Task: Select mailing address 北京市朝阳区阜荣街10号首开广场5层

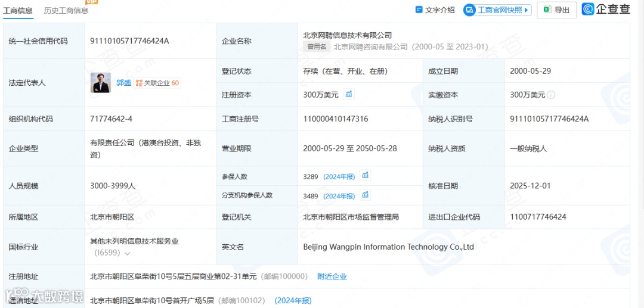Action: (153, 301)
